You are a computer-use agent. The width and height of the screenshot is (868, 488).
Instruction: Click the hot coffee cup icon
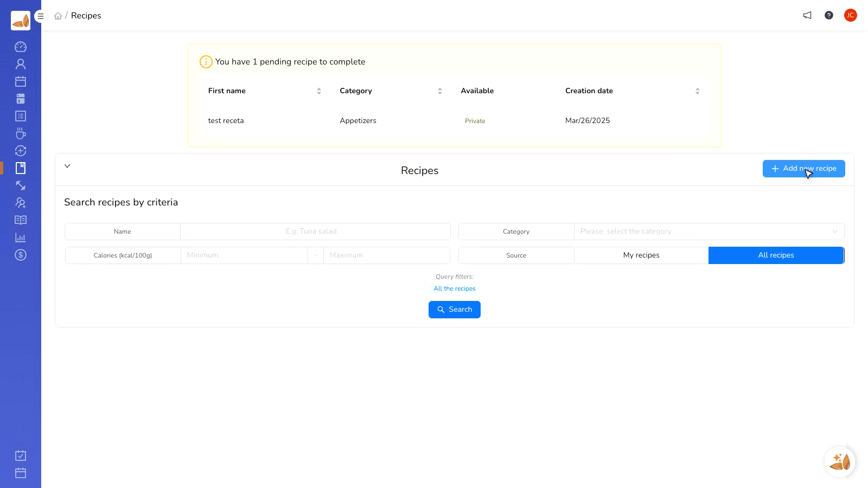click(x=21, y=133)
